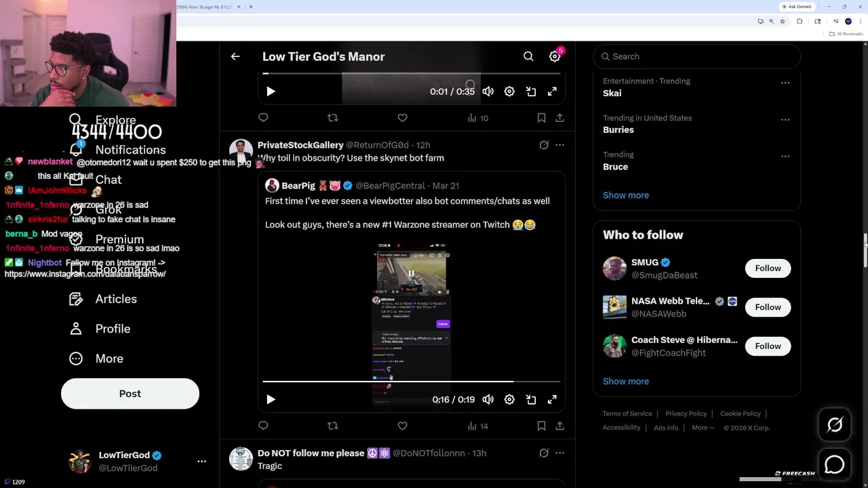Repost the post with 10 views
The image size is (868, 488).
click(x=332, y=118)
